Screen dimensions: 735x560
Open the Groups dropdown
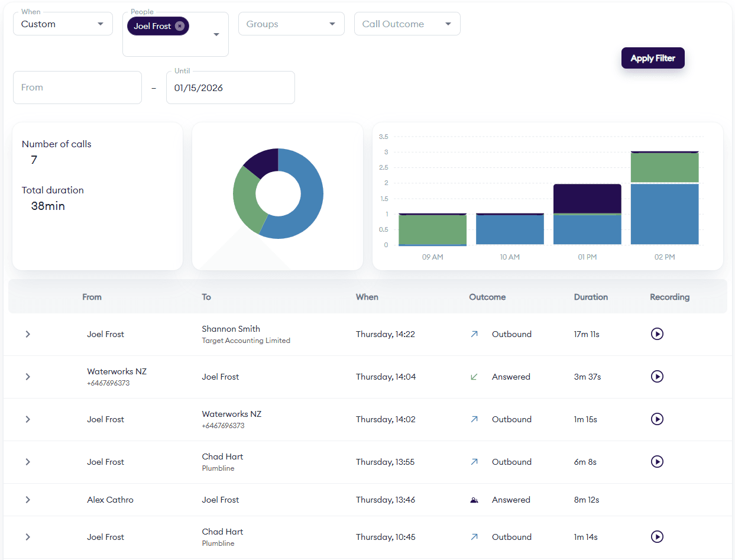click(x=291, y=24)
